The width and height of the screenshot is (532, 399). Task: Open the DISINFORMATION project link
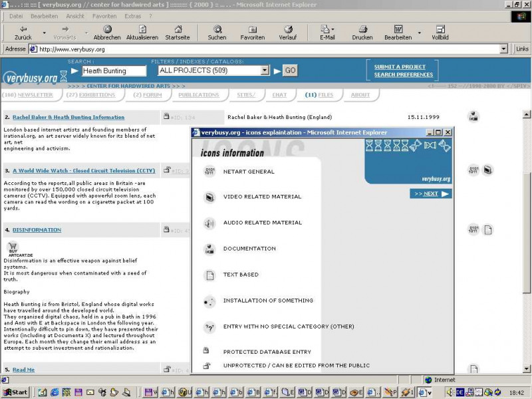click(x=37, y=230)
